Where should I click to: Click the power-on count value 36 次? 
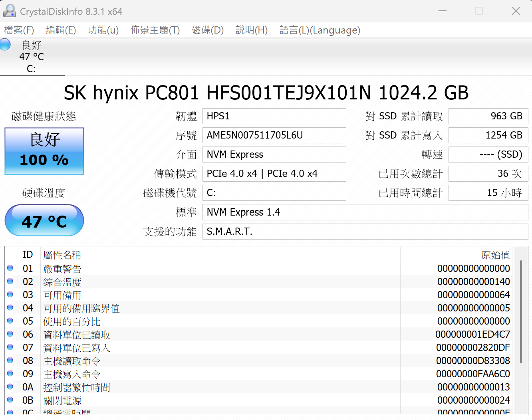tap(488, 174)
